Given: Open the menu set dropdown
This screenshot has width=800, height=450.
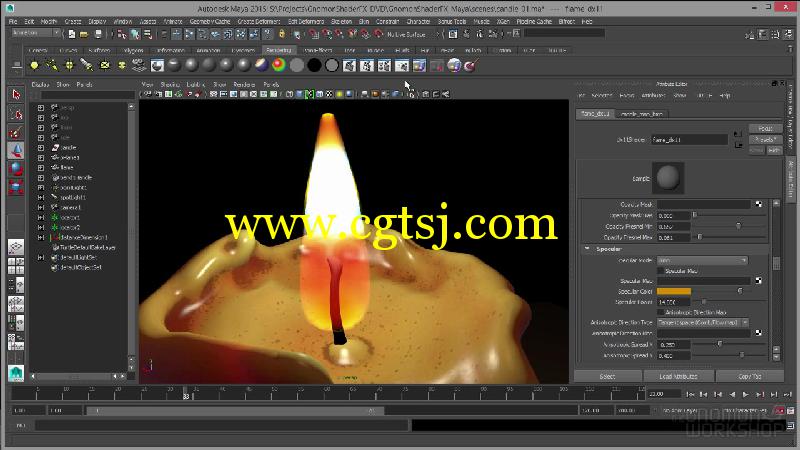Looking at the screenshot, I should click(x=36, y=33).
